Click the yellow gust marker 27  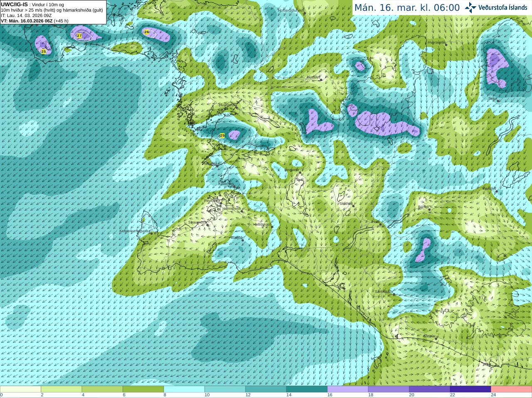(x=79, y=36)
